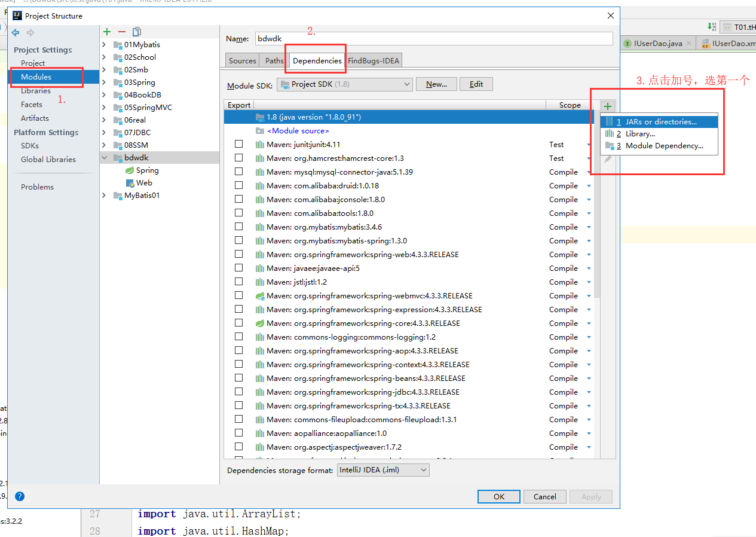
Task: Select the Web facet under bdwdk
Action: point(139,183)
